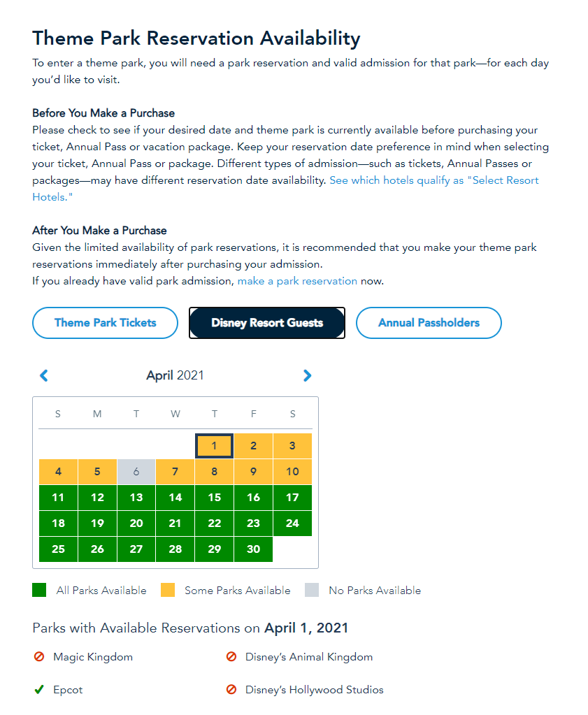The width and height of the screenshot is (588, 715).
Task: Pick April 15 on the calendar
Action: [214, 498]
